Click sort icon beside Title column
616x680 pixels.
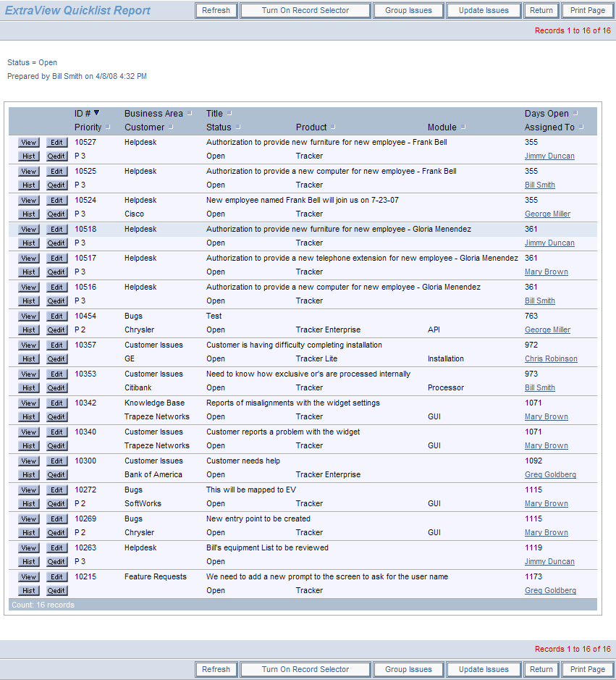[229, 114]
